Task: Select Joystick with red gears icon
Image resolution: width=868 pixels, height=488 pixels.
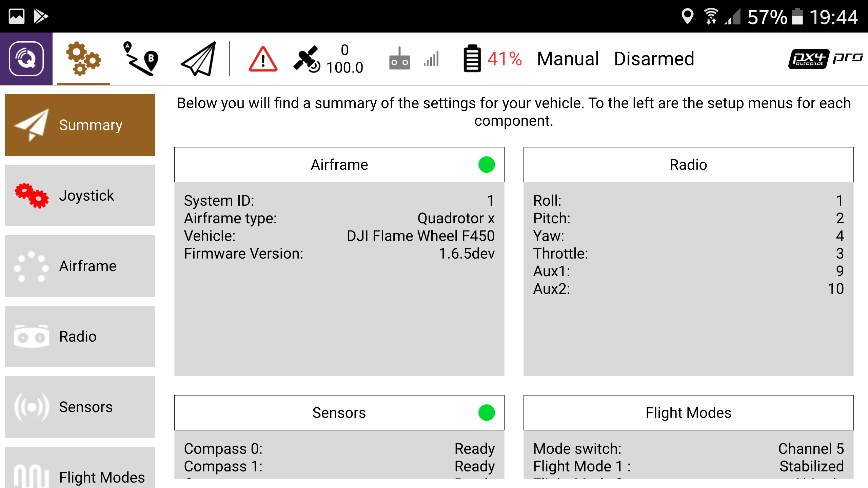Action: (79, 195)
